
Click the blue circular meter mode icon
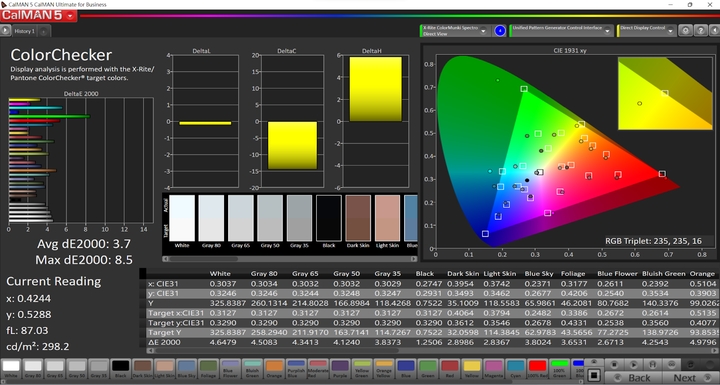point(500,31)
